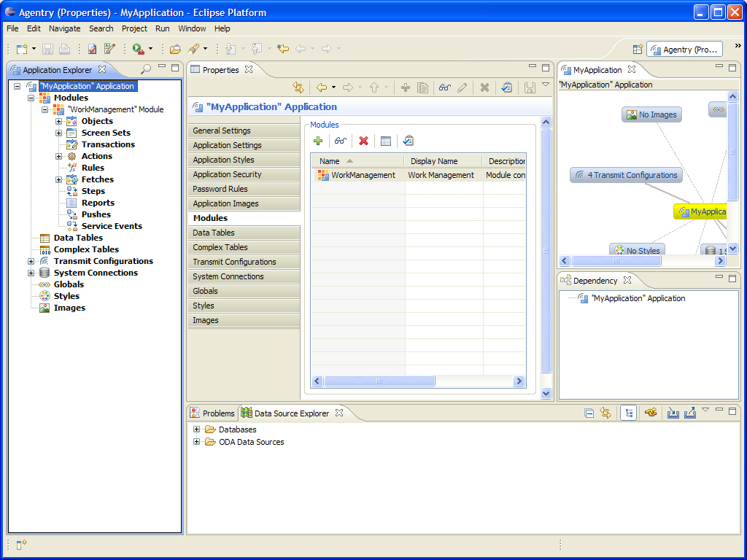The width and height of the screenshot is (747, 560).
Task: Collapse all in Data Source Explorer toolbar
Action: 589,413
